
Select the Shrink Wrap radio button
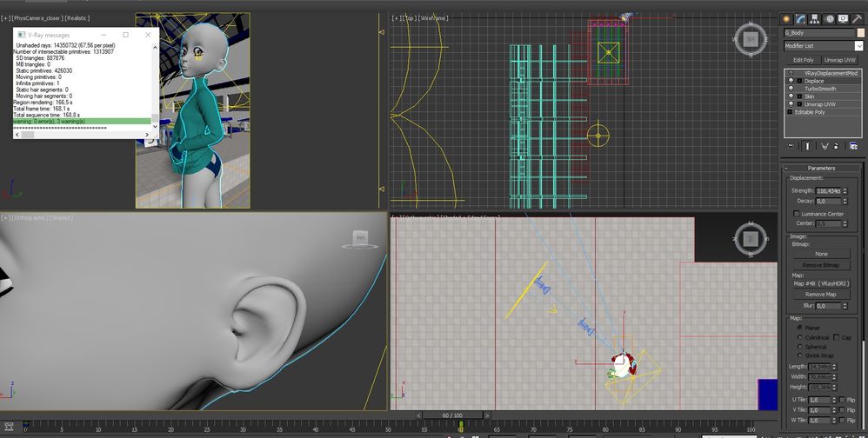point(799,355)
